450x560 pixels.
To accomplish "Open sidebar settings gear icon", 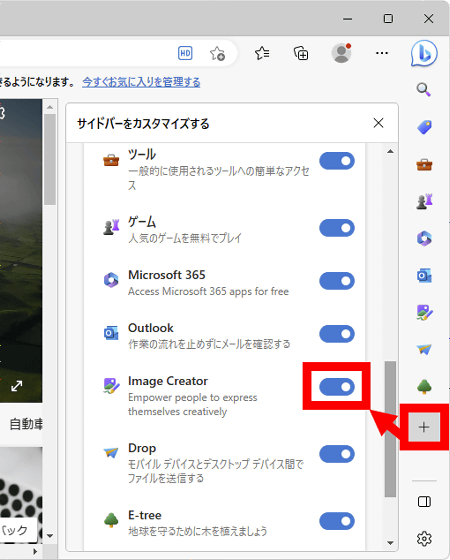I will click(424, 538).
